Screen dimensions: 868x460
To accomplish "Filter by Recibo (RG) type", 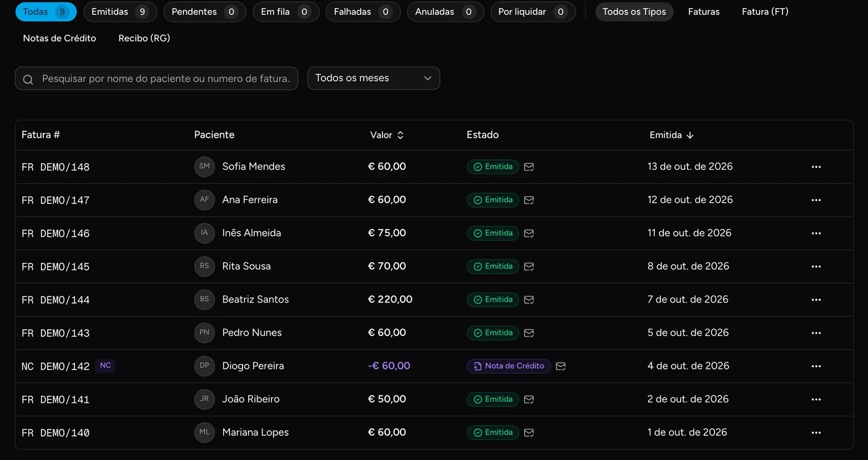I will tap(144, 38).
